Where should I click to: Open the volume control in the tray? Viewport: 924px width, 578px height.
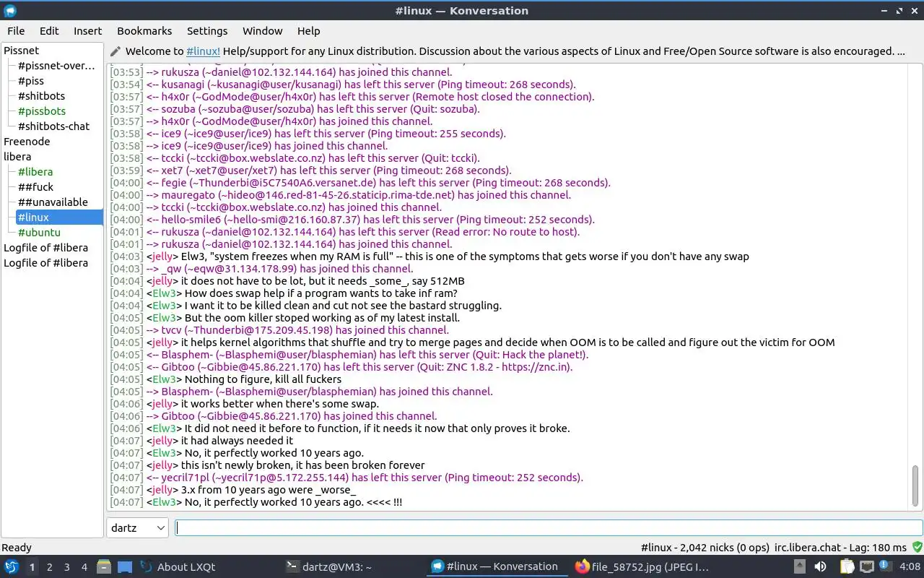821,566
